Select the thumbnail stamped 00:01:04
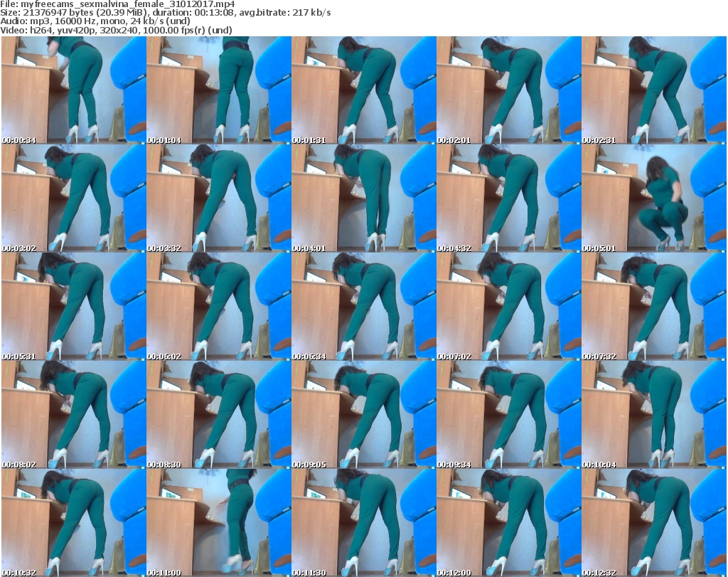 click(219, 90)
